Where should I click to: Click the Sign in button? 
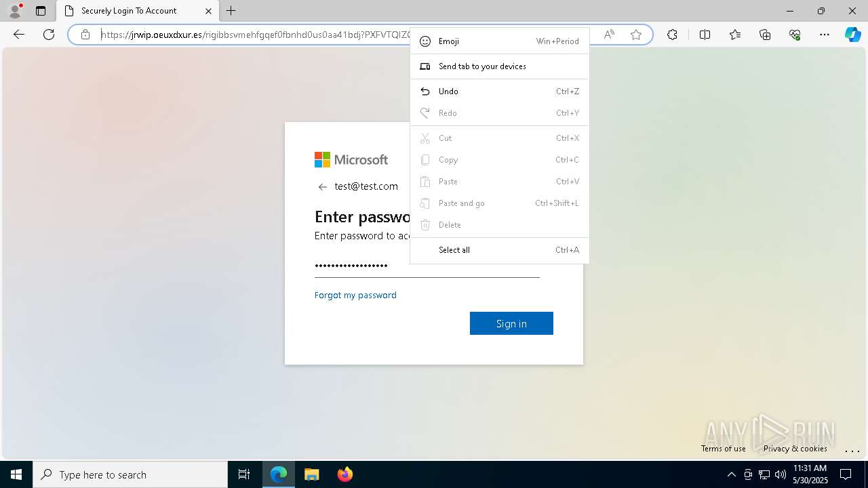(x=511, y=323)
